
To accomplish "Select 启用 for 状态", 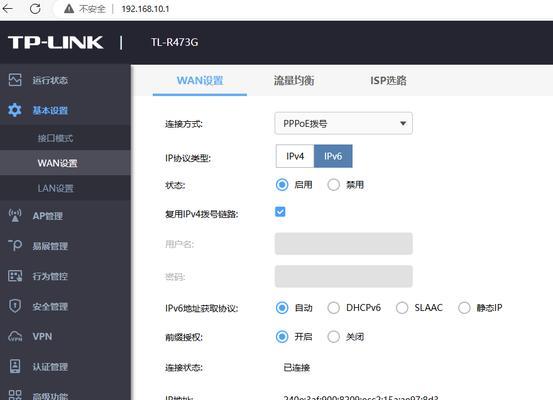I will (x=282, y=184).
